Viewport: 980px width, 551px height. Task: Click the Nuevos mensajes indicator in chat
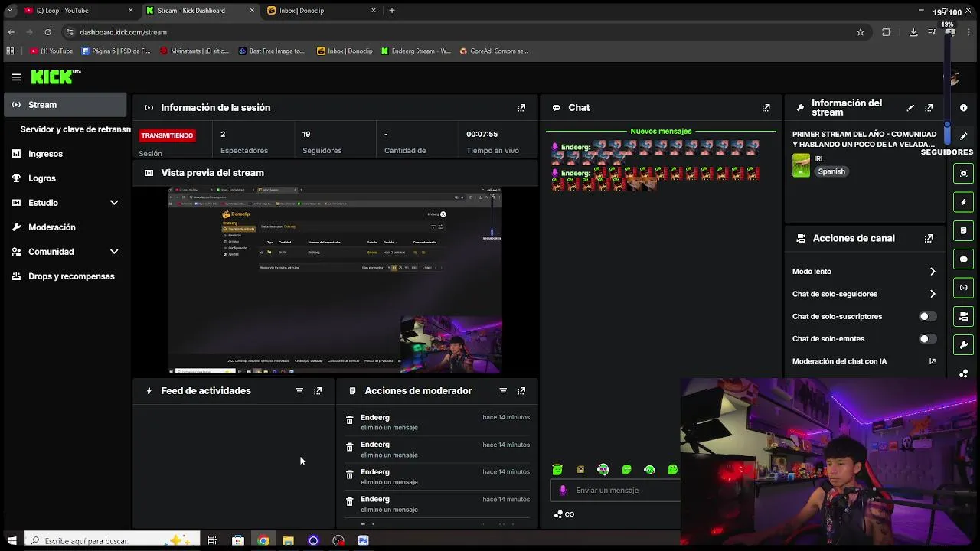tap(661, 132)
